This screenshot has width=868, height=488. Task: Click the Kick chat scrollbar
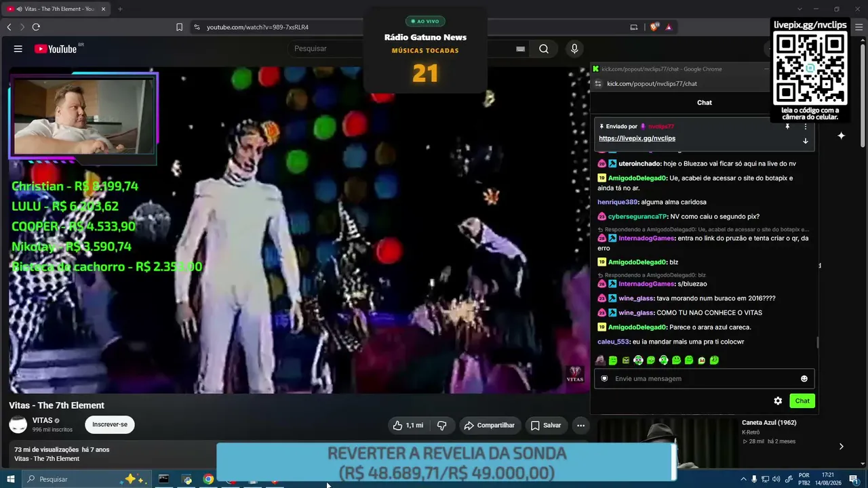pos(817,343)
